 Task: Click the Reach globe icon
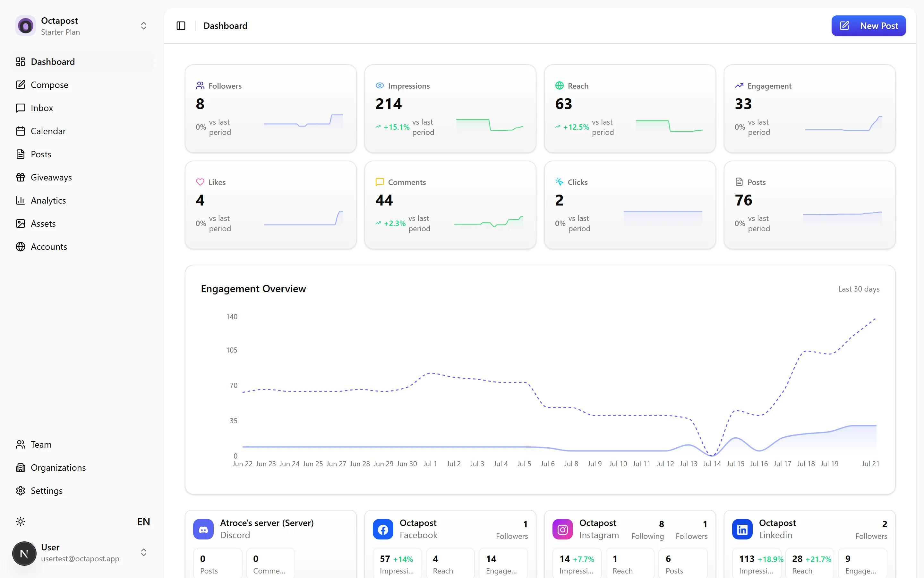(559, 86)
